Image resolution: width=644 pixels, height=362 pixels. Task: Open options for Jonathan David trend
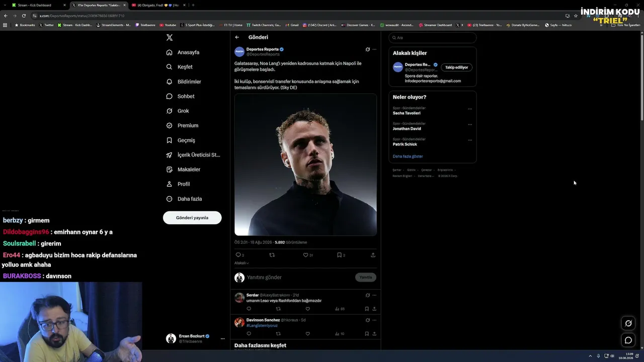470,125
